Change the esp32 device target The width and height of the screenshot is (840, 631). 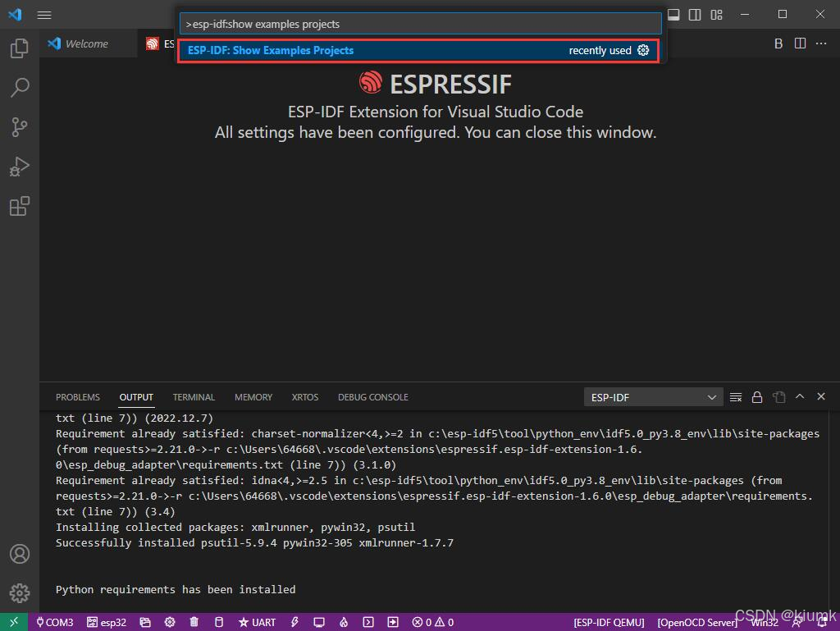pos(107,623)
